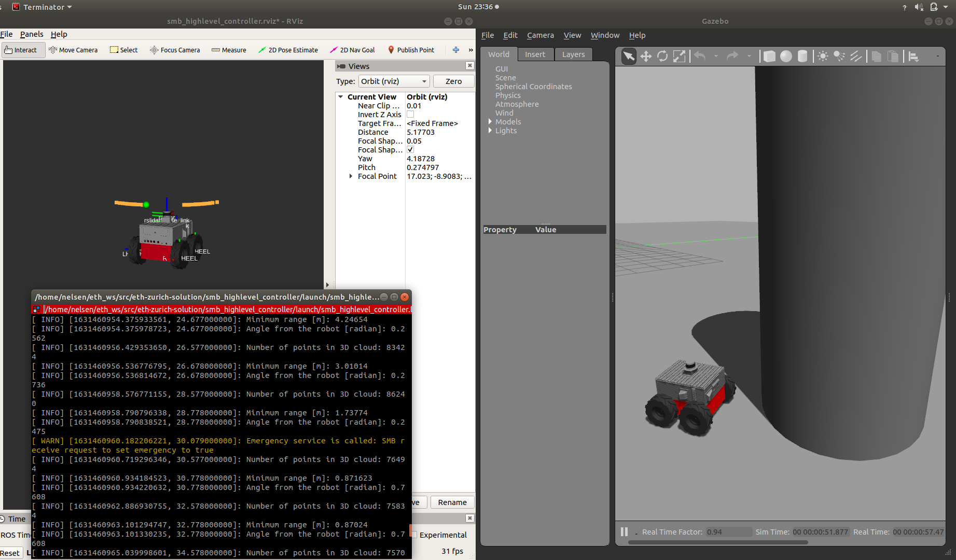The height and width of the screenshot is (560, 956).
Task: Select the Physics item in World tree
Action: 508,95
